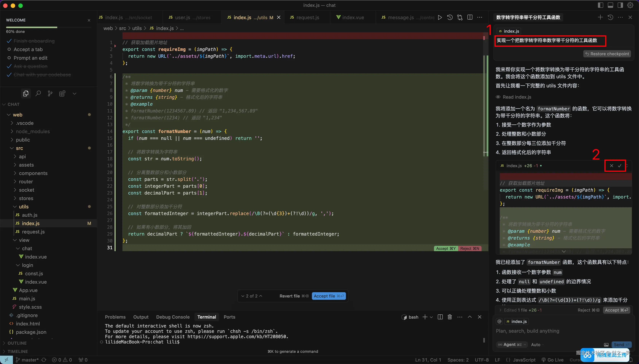Split the editor with split icon
The width and height of the screenshot is (639, 364).
pyautogui.click(x=470, y=17)
